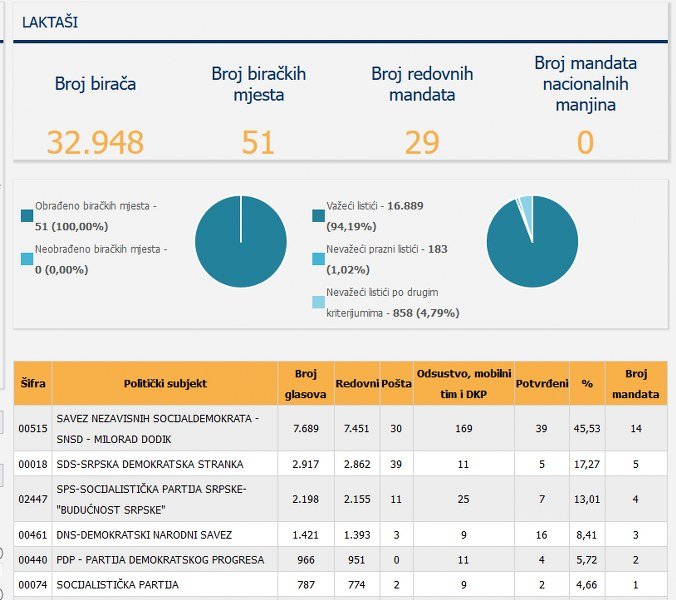The height and width of the screenshot is (600, 676).
Task: Click the ballot validity pie chart
Action: (532, 242)
